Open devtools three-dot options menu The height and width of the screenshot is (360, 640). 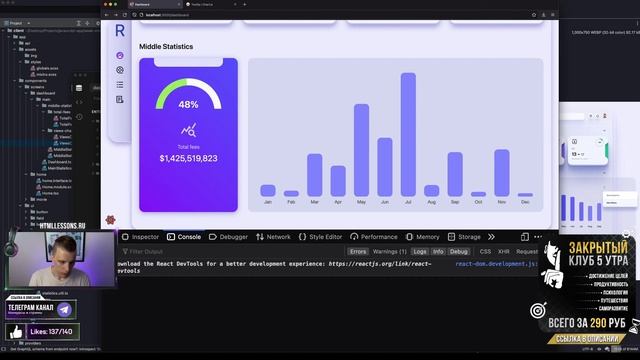[x=538, y=237]
